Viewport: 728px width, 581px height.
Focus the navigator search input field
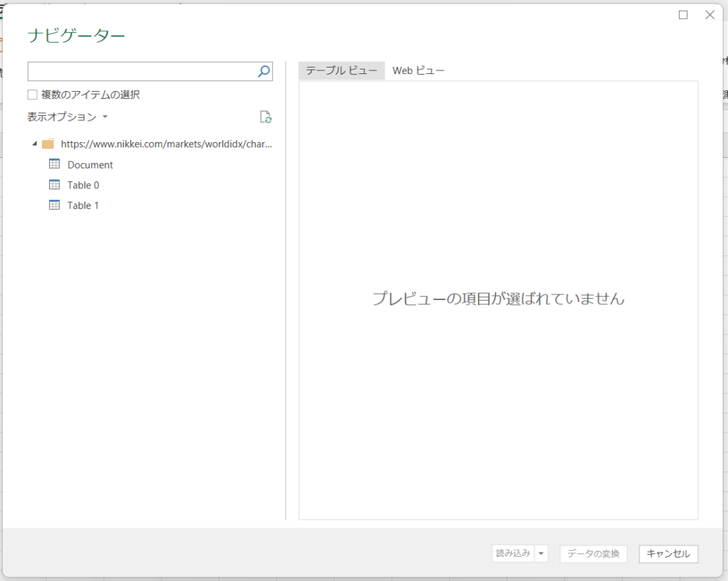click(141, 71)
